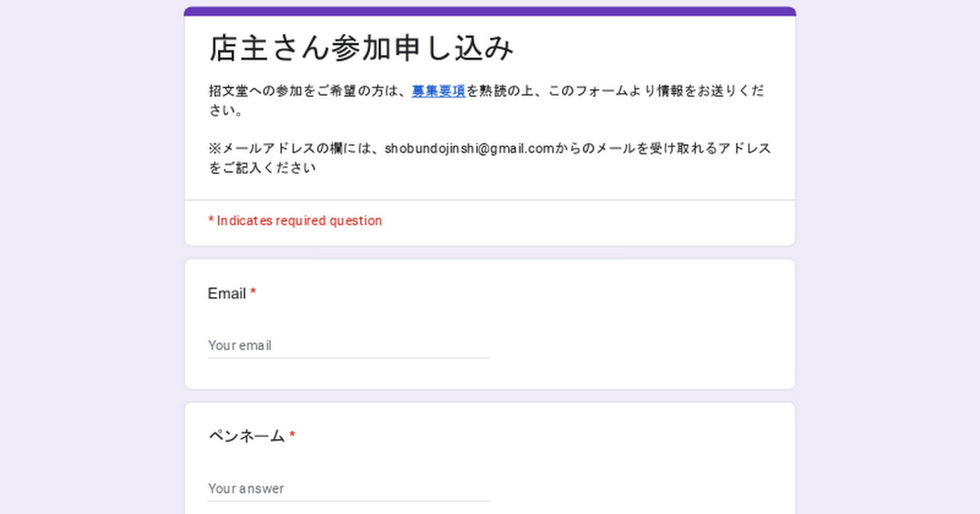Click the ※ symbol starting the note

point(215,149)
